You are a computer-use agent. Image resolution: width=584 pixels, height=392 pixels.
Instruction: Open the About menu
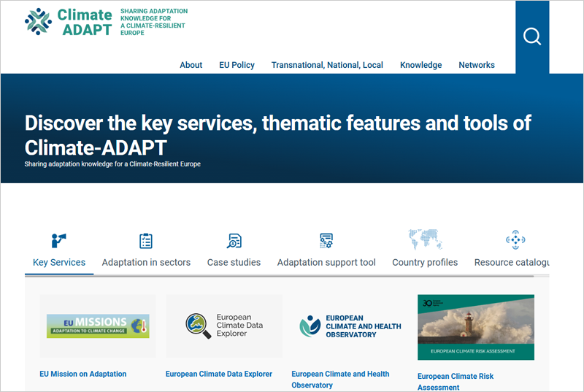pos(191,65)
